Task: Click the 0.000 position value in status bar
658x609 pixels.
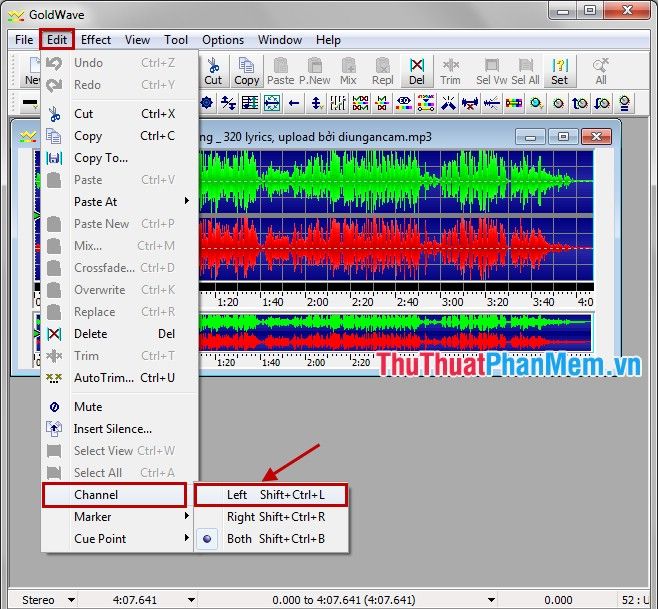Action: [558, 600]
